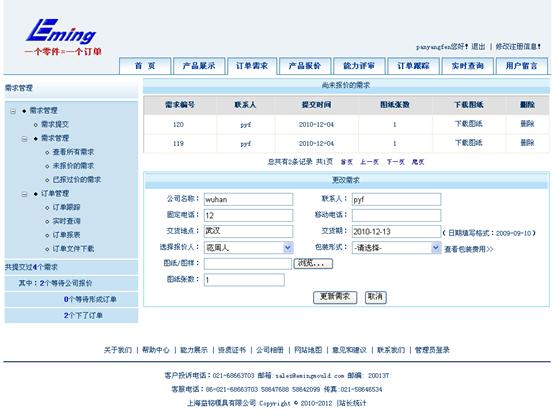The width and height of the screenshot is (553, 417).
Task: Open 能力展示 footer link
Action: click(x=194, y=350)
